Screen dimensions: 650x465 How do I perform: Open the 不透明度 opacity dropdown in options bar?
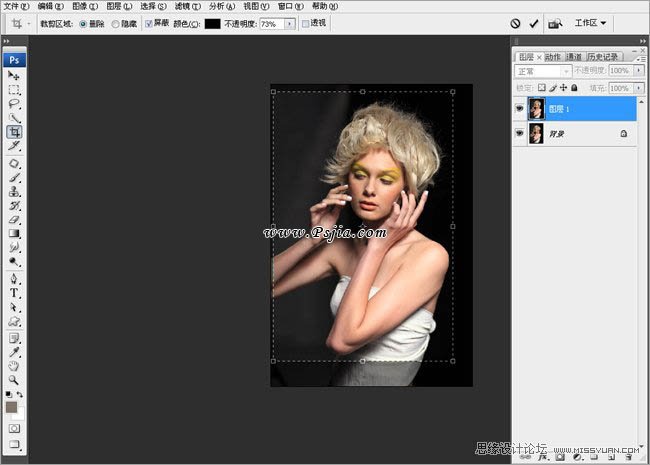pos(291,23)
